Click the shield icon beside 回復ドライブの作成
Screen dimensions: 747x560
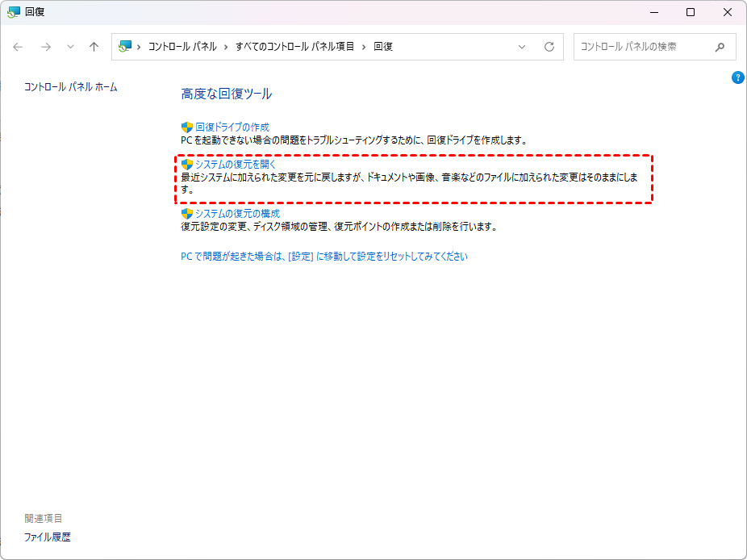coord(187,127)
